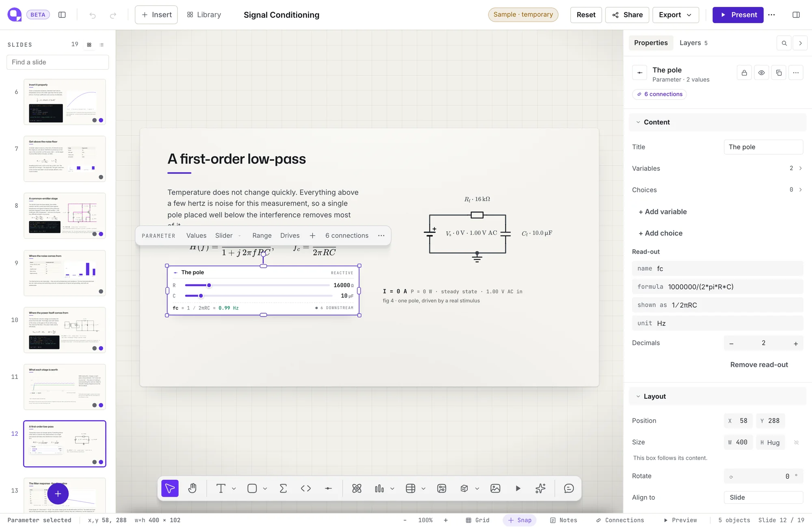Open the Slider style dropdown
This screenshot has height=527, width=812.
[x=229, y=236]
